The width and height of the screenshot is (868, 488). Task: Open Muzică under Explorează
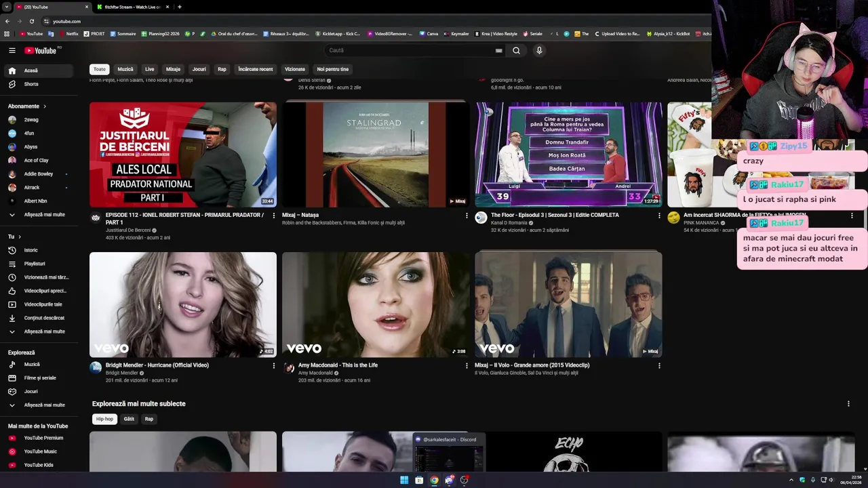click(39, 365)
